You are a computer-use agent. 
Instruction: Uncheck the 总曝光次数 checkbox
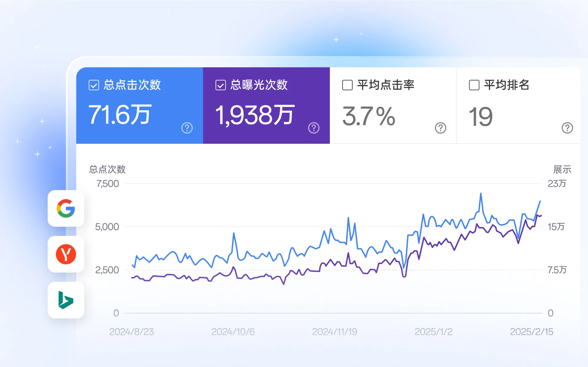coord(220,85)
